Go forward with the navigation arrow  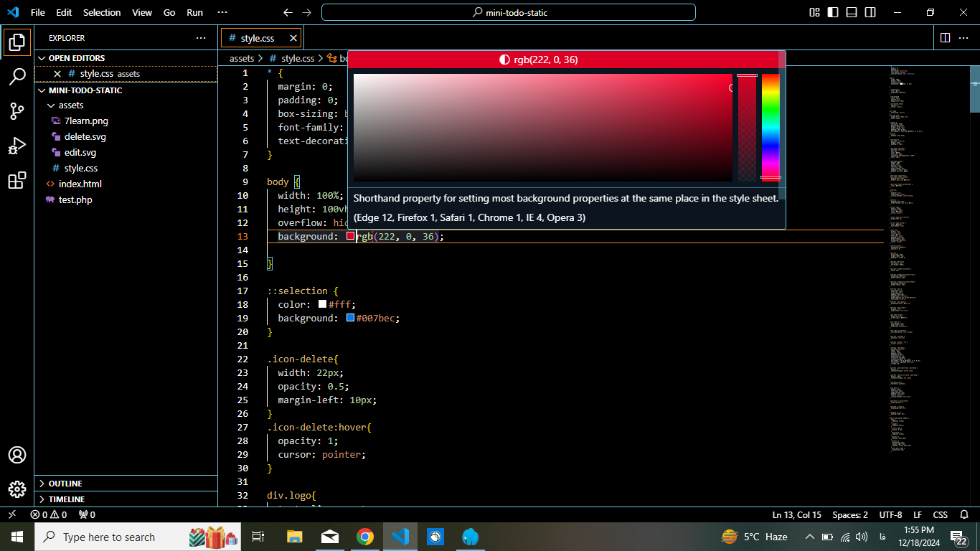tap(307, 12)
